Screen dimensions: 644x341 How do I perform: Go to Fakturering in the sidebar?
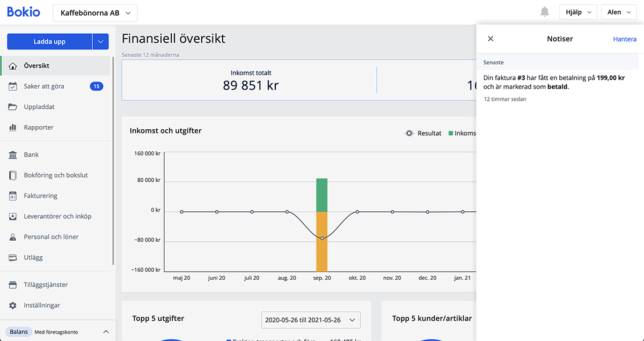coord(41,196)
